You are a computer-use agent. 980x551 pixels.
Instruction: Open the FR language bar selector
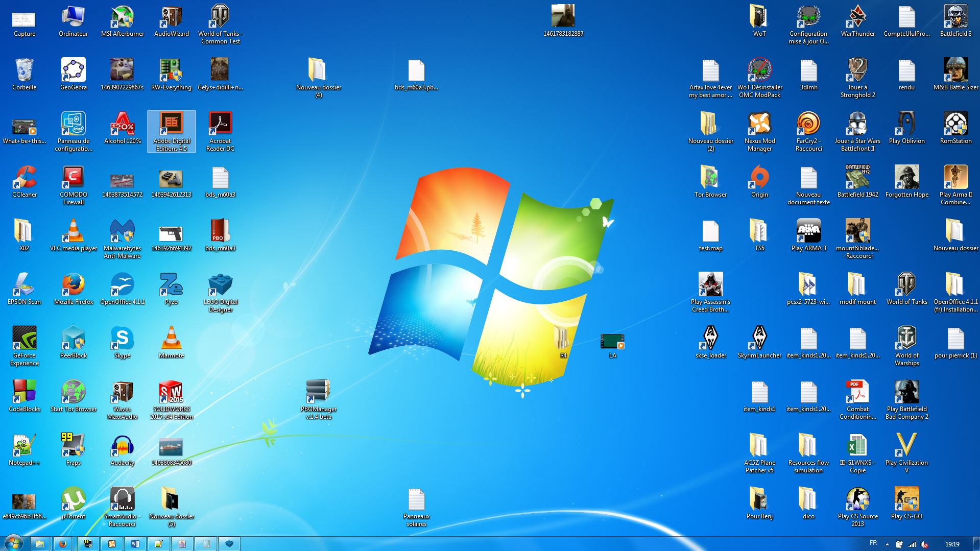(873, 543)
